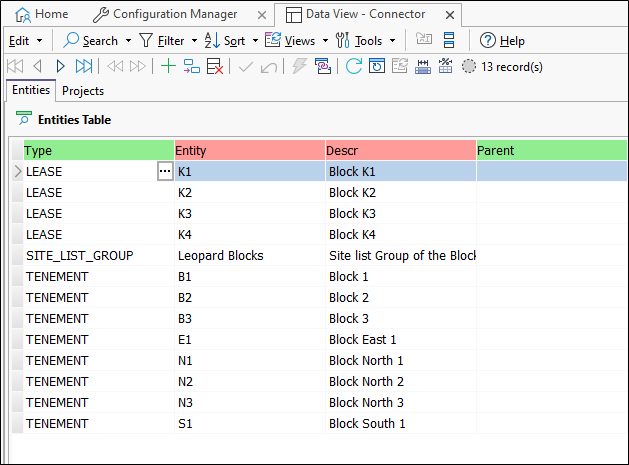This screenshot has width=629, height=465.
Task: Select the K2 entity cell
Action: click(250, 193)
